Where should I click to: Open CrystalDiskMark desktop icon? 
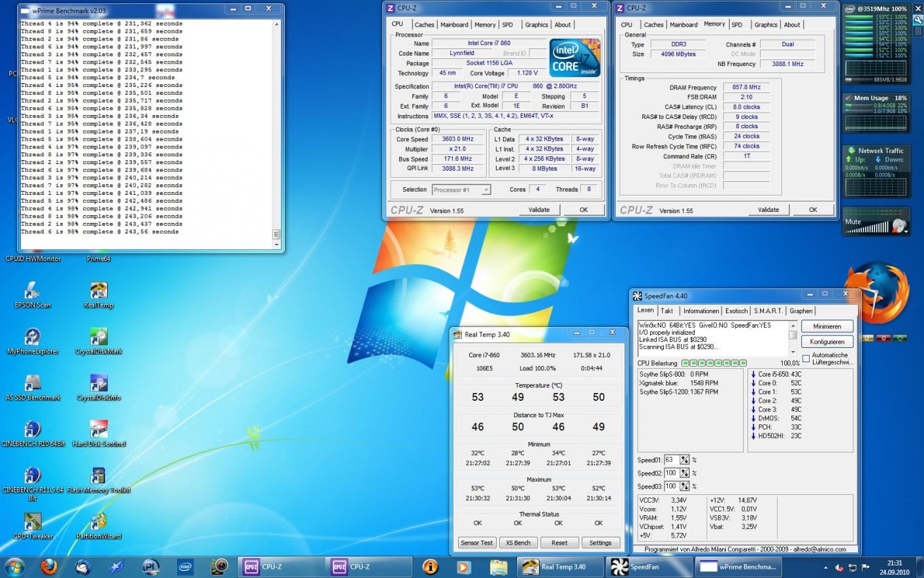coord(99,341)
